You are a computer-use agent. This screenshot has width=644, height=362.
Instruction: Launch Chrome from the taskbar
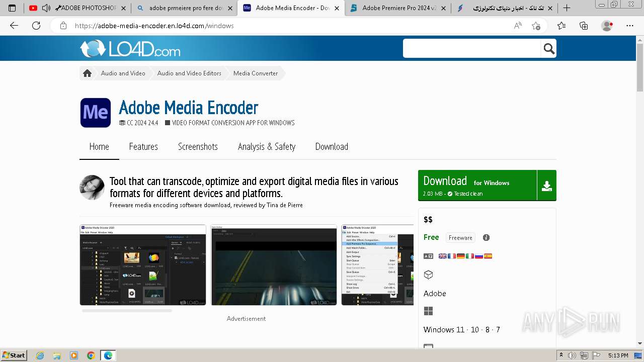91,355
